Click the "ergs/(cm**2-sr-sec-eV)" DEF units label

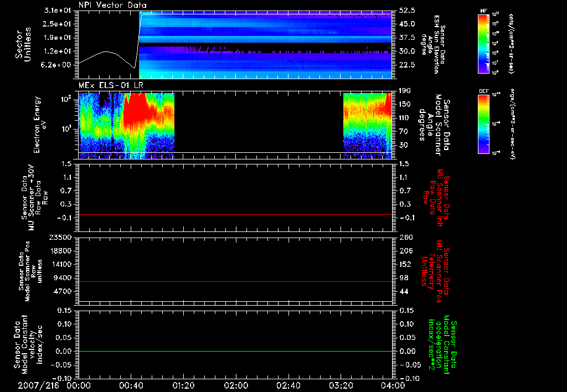pyautogui.click(x=512, y=124)
